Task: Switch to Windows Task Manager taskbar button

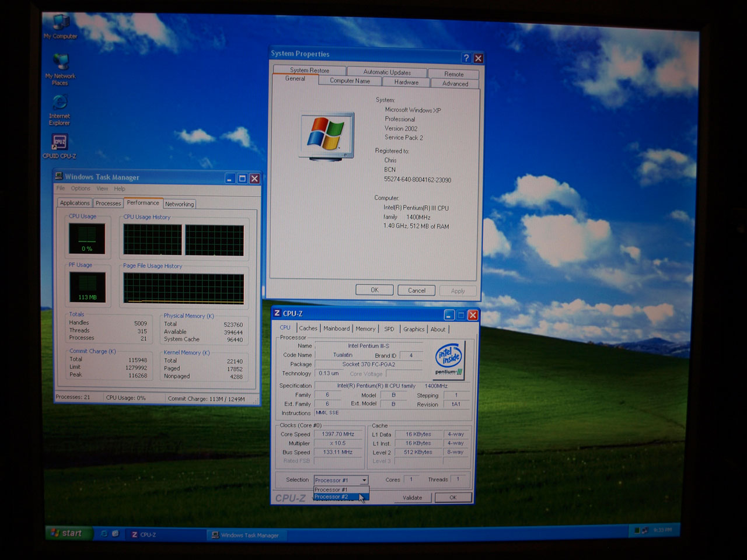Action: click(x=246, y=535)
